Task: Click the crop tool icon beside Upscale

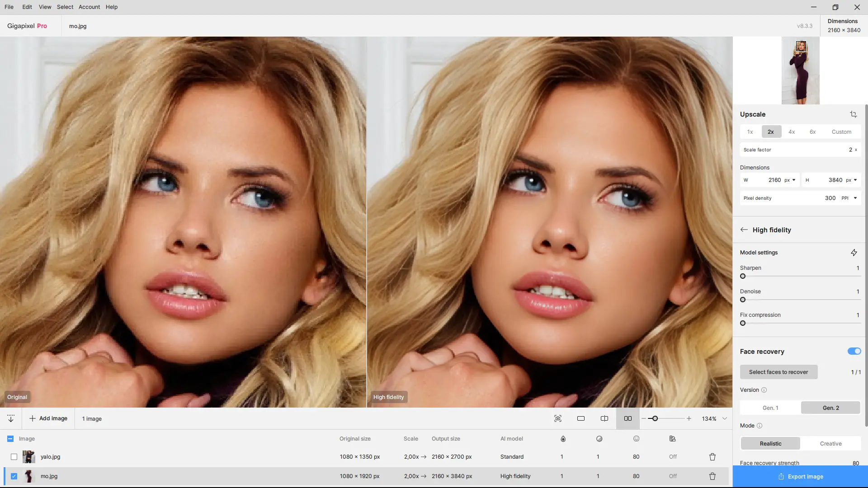Action: point(853,114)
